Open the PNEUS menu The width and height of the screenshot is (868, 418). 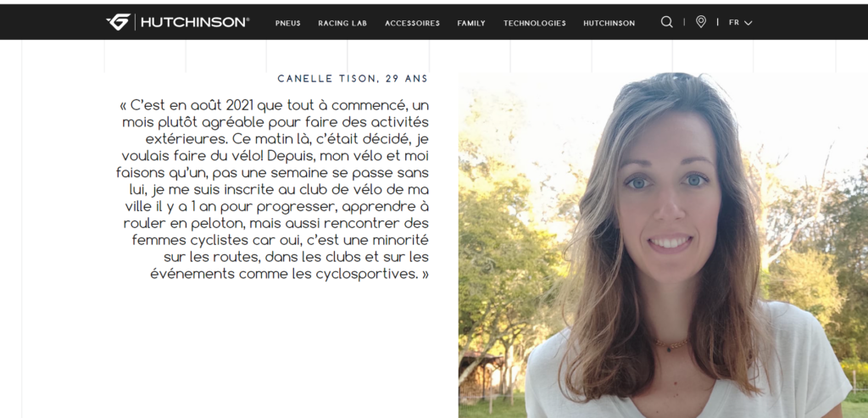click(288, 23)
